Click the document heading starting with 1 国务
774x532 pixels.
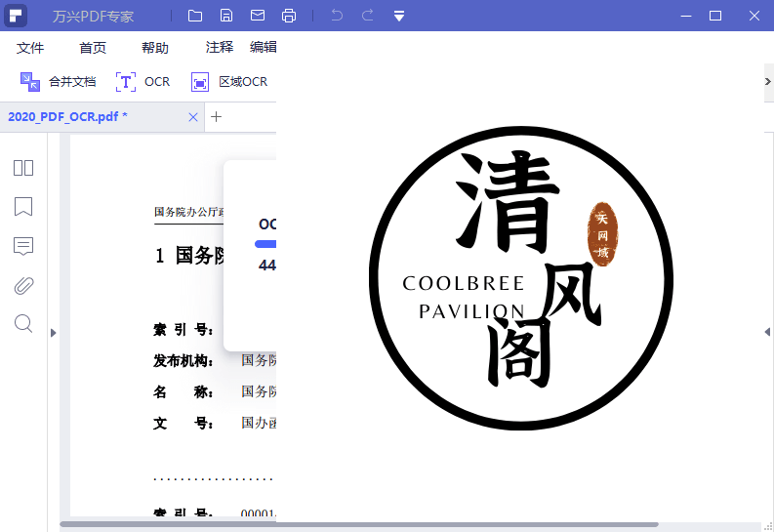point(190,256)
